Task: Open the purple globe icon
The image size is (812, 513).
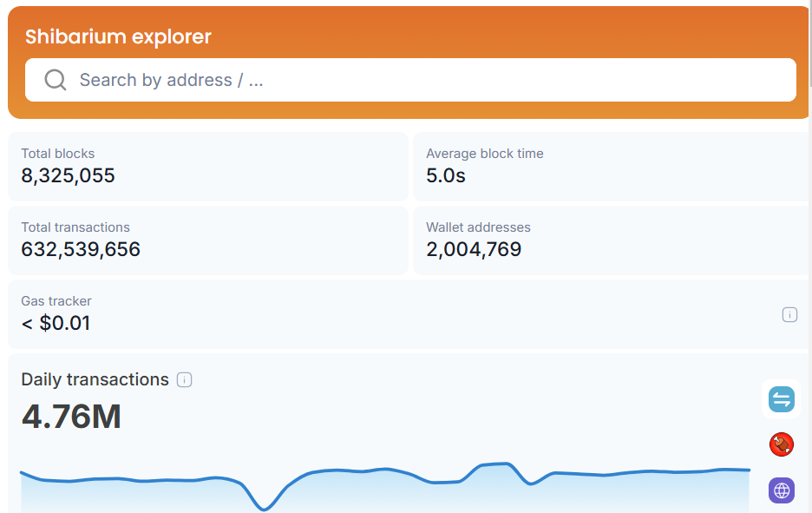Action: (781, 490)
